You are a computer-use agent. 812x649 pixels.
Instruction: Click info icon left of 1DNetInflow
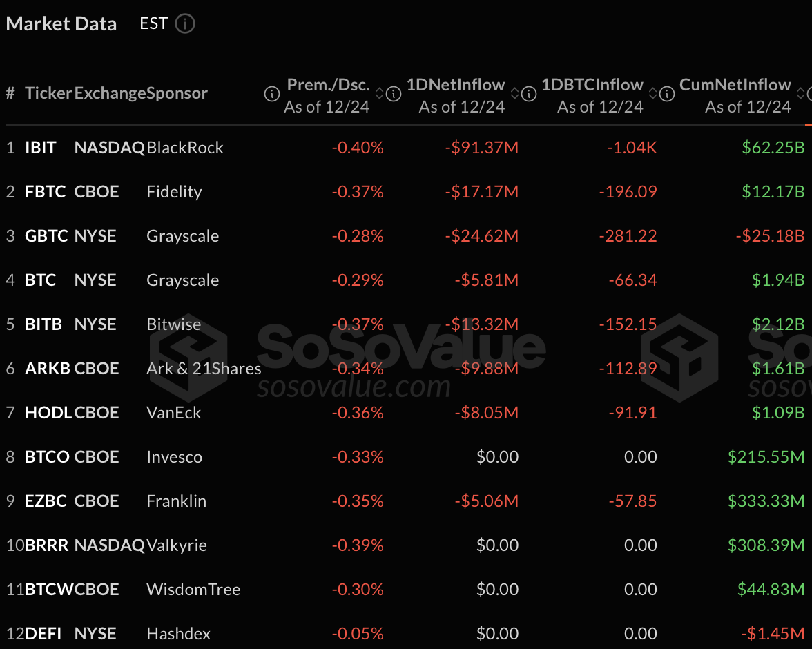tap(394, 94)
